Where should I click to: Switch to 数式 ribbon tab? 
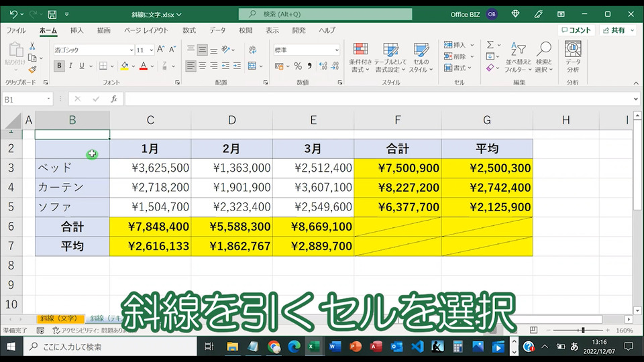click(x=189, y=30)
